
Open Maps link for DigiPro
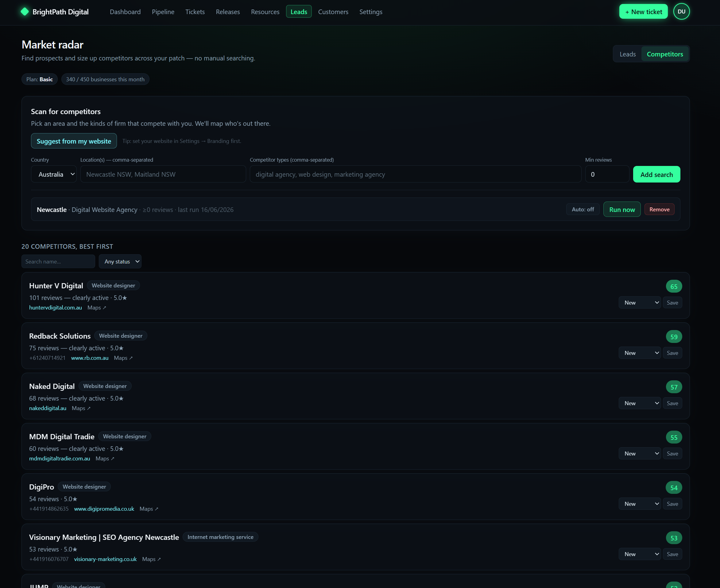coord(149,509)
